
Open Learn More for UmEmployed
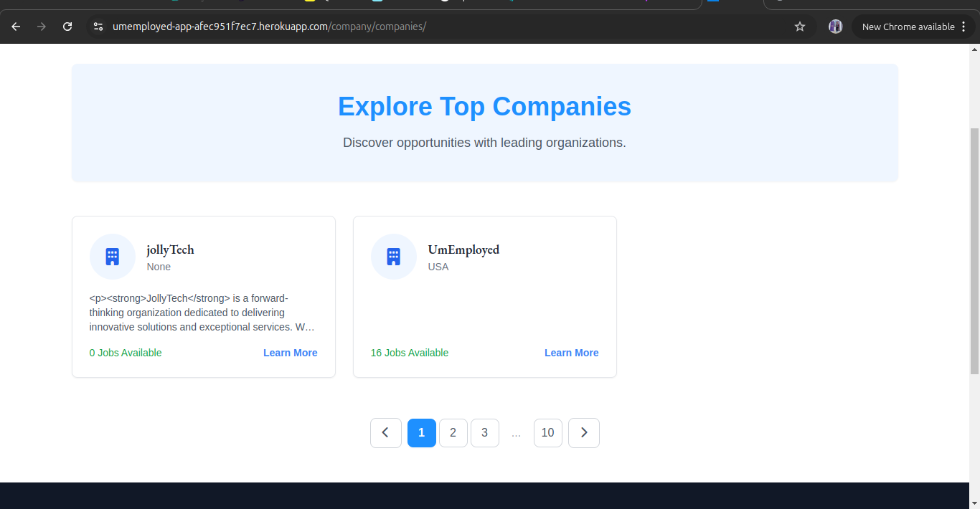pos(571,353)
